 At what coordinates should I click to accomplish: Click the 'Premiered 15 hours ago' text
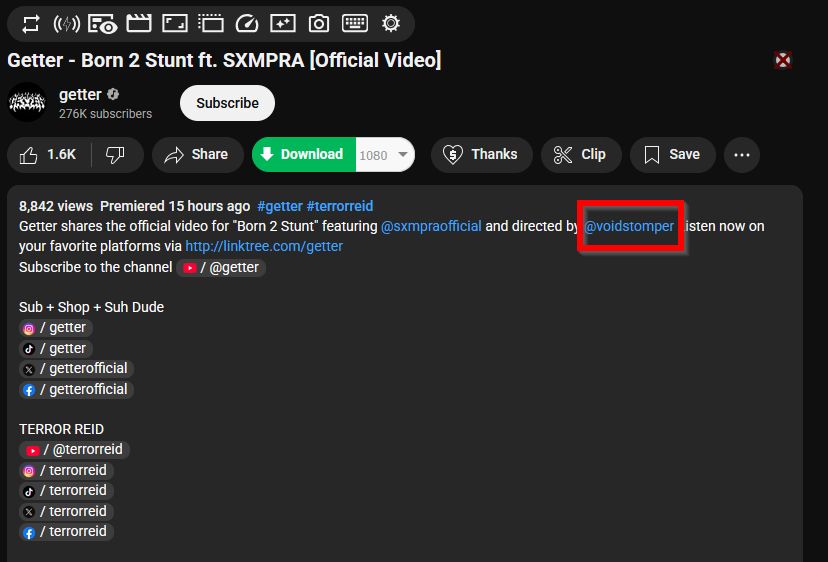tap(175, 206)
